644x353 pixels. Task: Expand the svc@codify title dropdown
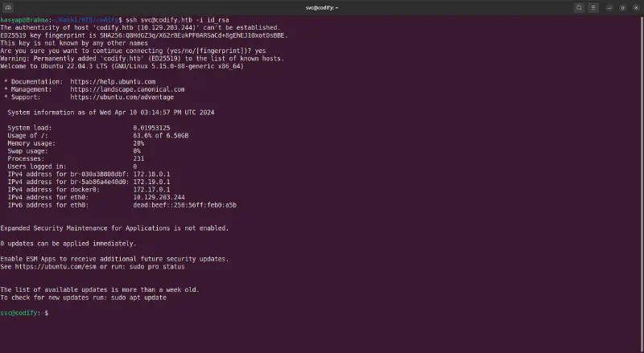pyautogui.click(x=337, y=7)
